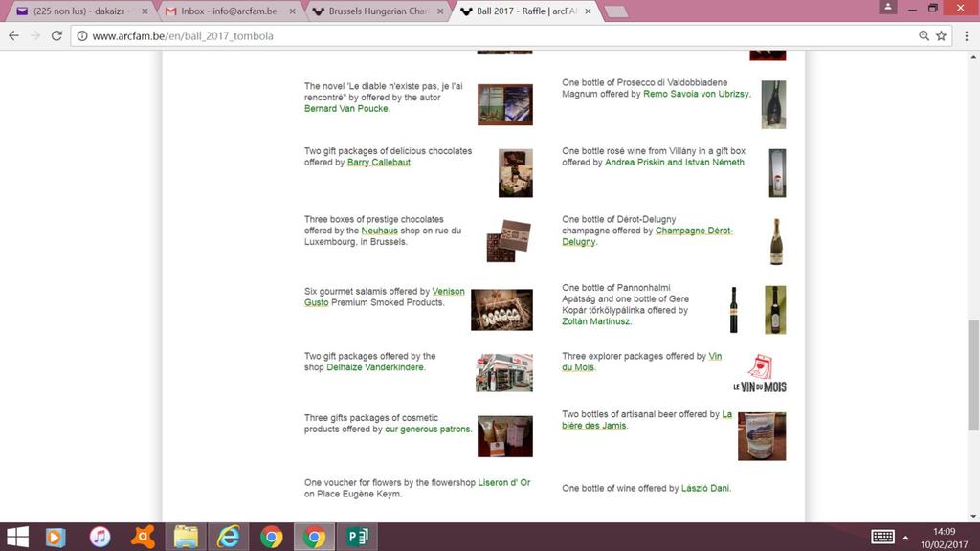Viewport: 980px width, 551px height.
Task: Click the Neuhaus chocolate boxes image
Action: [x=509, y=240]
